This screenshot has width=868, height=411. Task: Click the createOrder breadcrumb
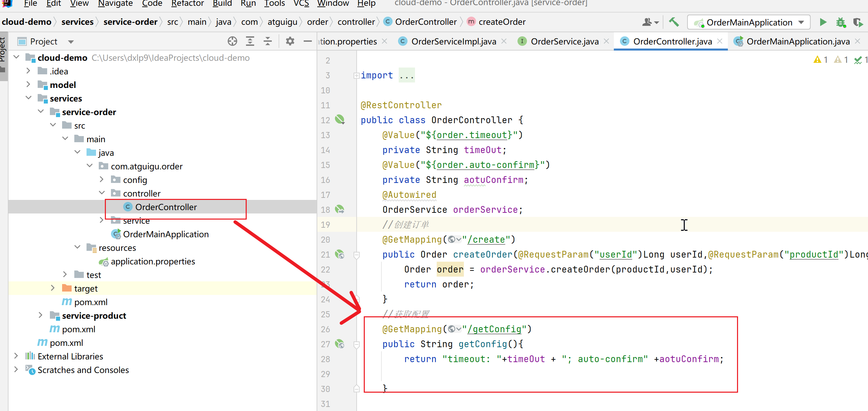502,22
